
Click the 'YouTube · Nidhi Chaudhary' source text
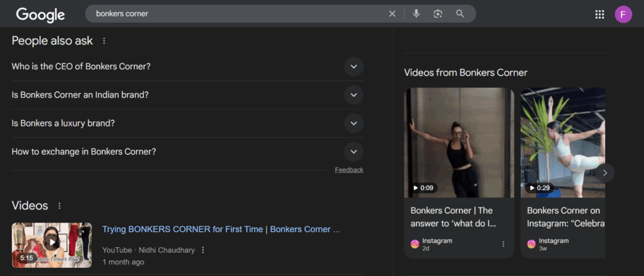point(148,250)
